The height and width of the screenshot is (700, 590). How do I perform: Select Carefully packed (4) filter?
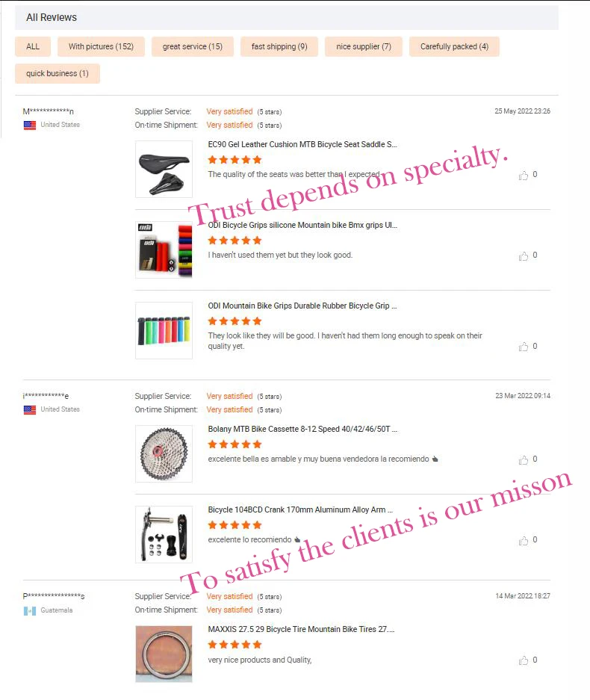click(x=454, y=46)
